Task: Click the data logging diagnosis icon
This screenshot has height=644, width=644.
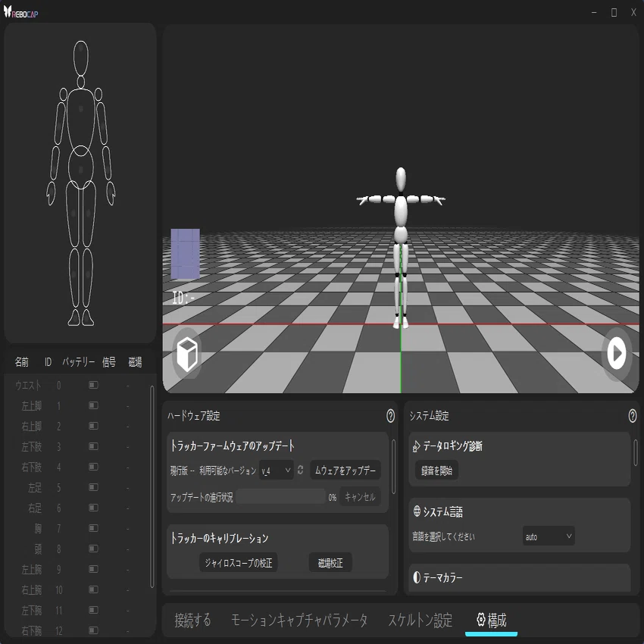Action: (416, 446)
